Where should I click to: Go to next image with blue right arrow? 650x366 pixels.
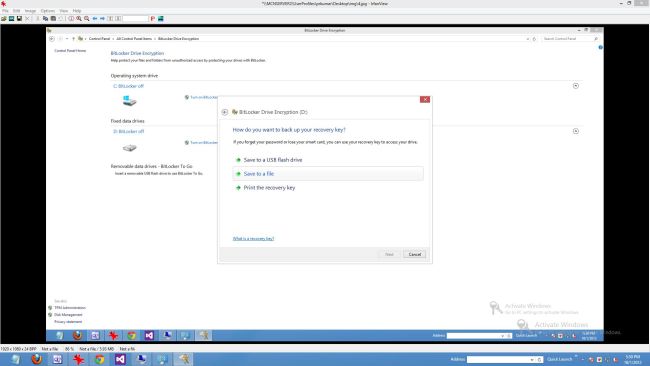[102, 19]
